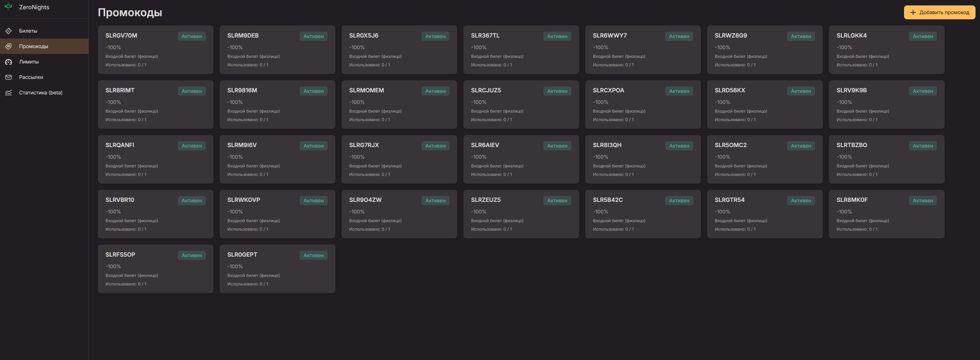Select the SLR0GEPT promo code card
Viewport: 980px width, 360px height.
click(277, 269)
